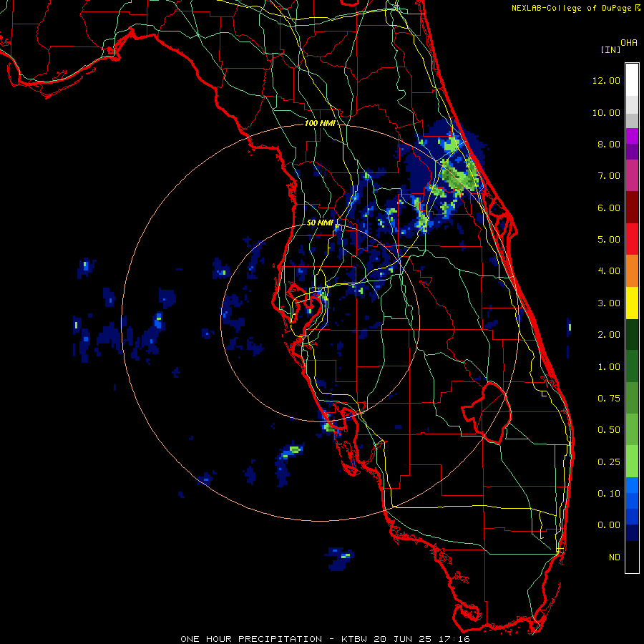644x644 pixels.
Task: Select the orange 4.00 legend swatch
Action: (x=632, y=270)
